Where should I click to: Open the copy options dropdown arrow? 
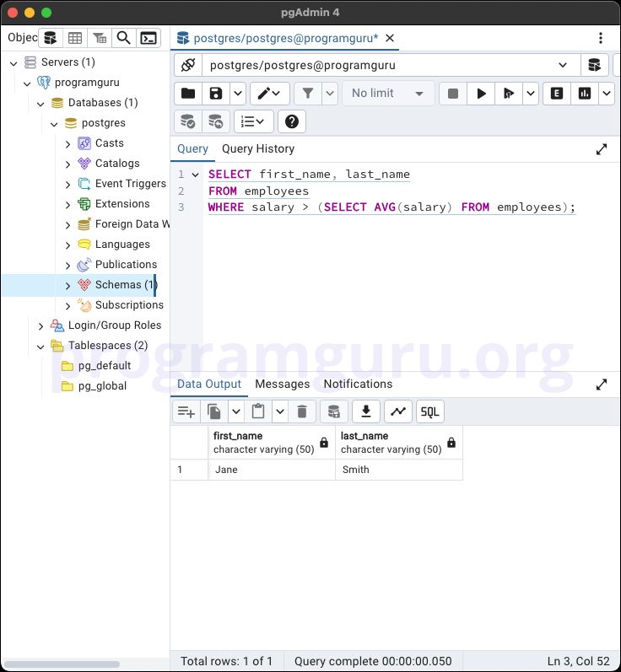(236, 411)
